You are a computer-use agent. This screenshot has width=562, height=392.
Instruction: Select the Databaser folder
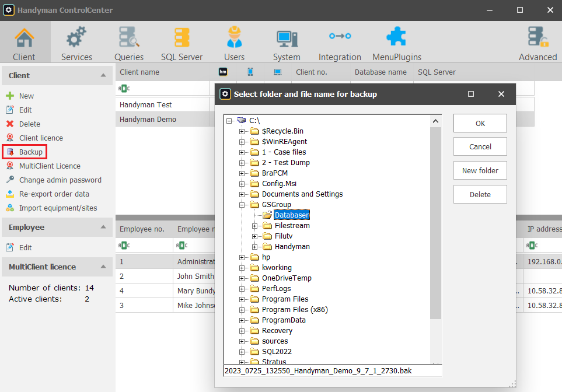pos(291,215)
